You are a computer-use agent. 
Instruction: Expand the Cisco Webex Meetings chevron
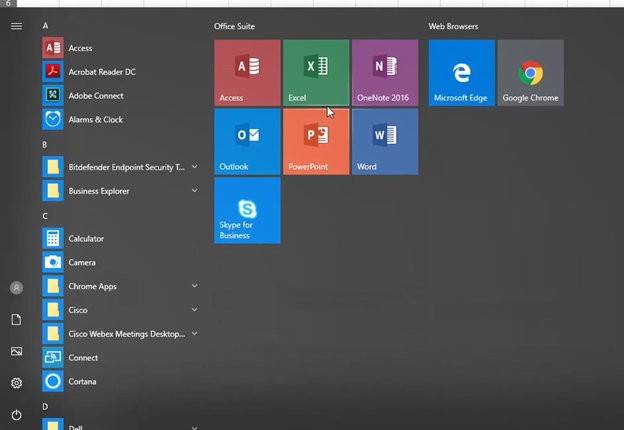click(x=195, y=333)
